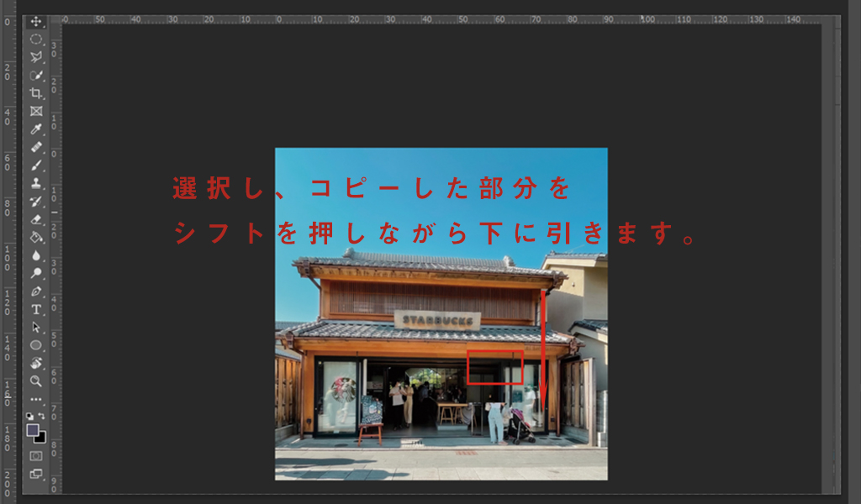
Task: Open the foreground color swatch
Action: [33, 429]
